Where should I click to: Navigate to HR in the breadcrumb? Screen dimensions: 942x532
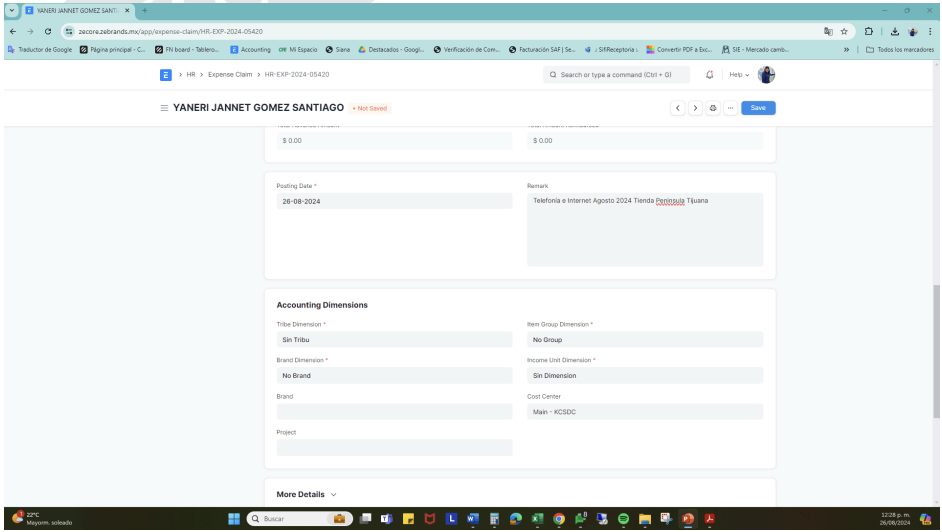[190, 74]
